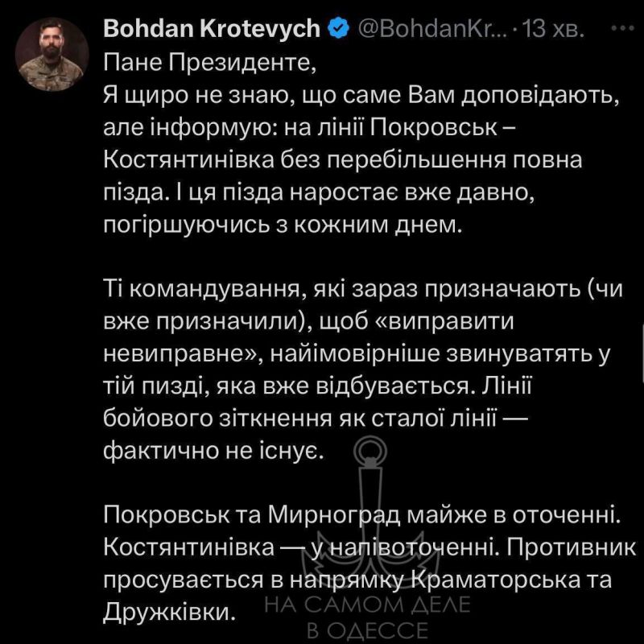Screen dimensions: 644x644
Task: Open the @BohdanKr... handle link
Action: click(429, 31)
